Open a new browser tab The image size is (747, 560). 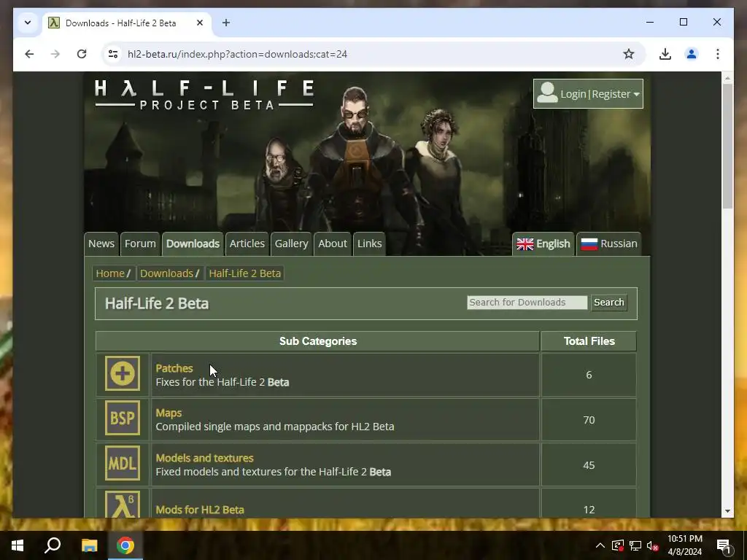click(x=226, y=23)
